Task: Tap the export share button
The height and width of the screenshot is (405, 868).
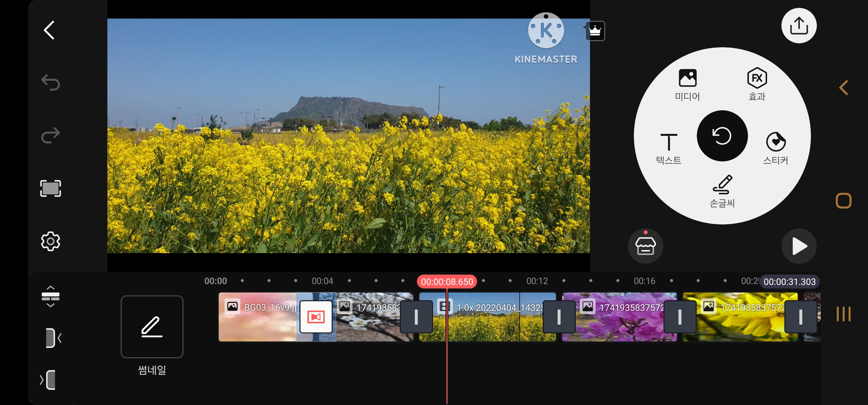Action: tap(799, 26)
